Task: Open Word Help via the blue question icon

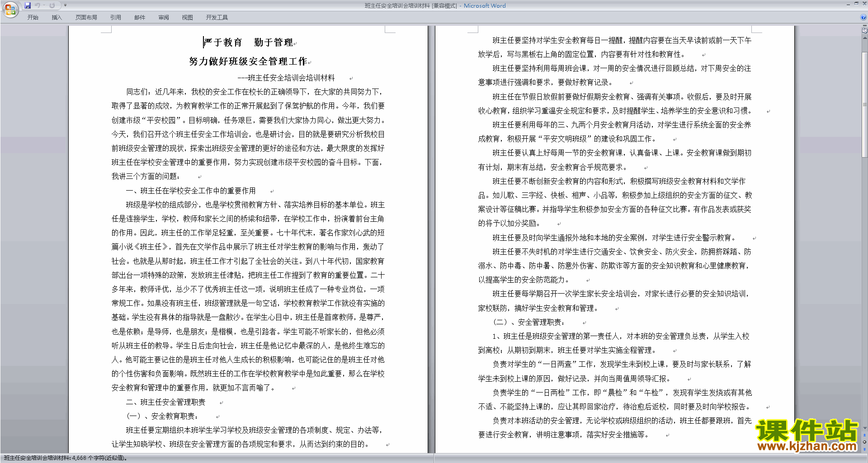Action: coord(863,17)
